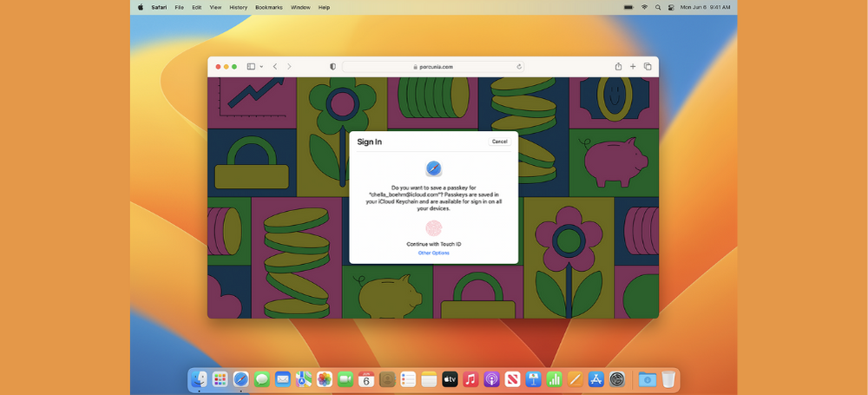Open Contacts from the Dock

pyautogui.click(x=387, y=379)
